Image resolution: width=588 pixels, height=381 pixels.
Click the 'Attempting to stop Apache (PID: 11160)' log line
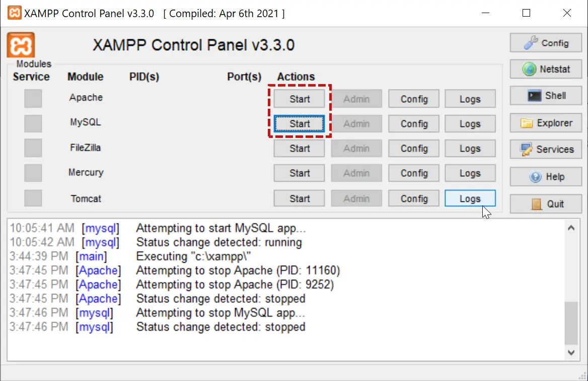pyautogui.click(x=238, y=270)
